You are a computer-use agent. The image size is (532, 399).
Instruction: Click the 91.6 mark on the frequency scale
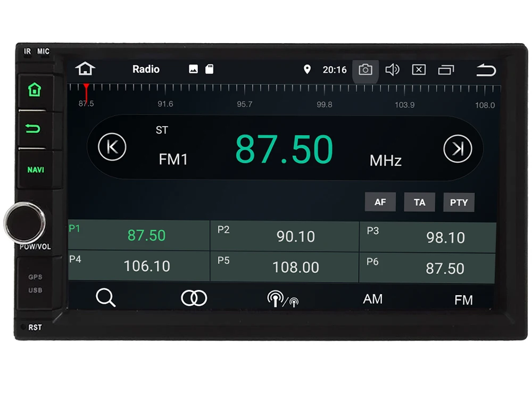pos(165,104)
